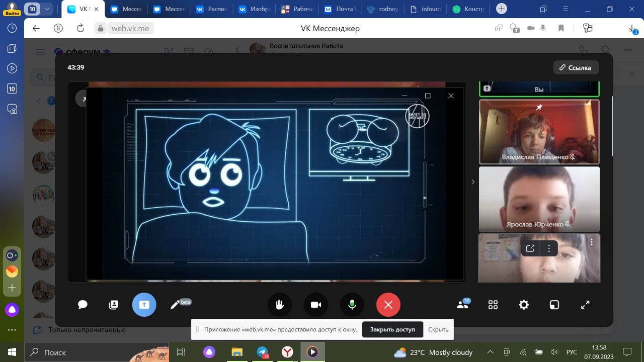Open Telegram from the taskbar
This screenshot has height=362, width=644.
pyautogui.click(x=263, y=352)
